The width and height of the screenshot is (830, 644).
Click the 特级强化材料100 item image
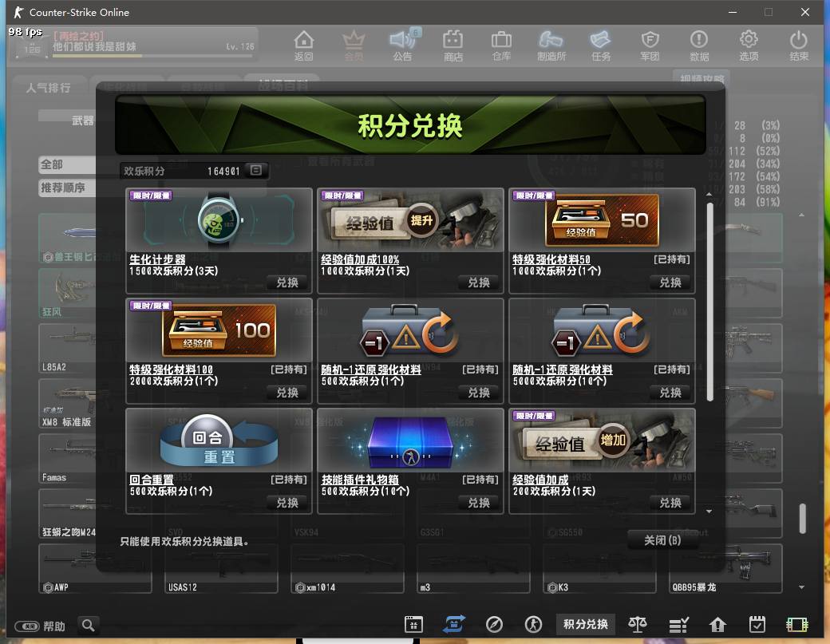[219, 330]
